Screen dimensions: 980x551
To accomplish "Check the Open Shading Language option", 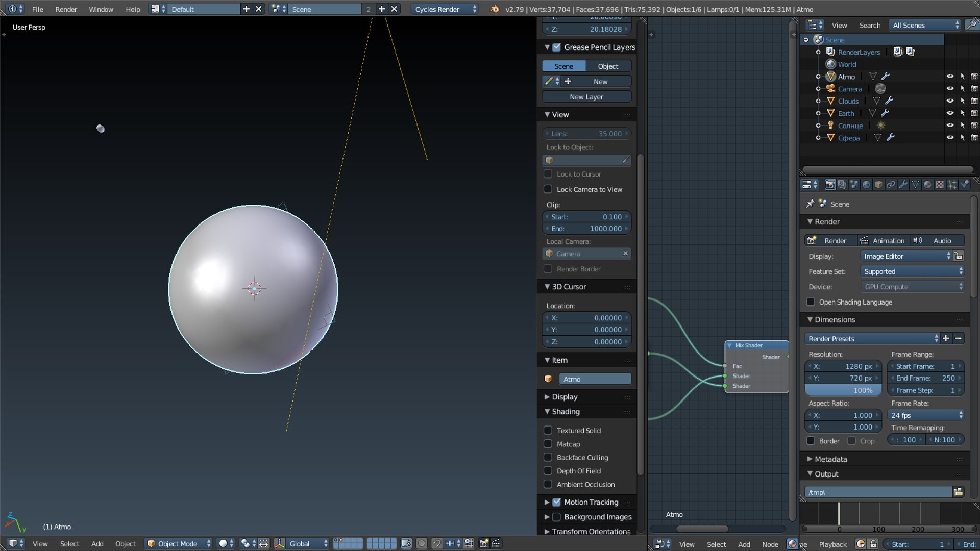I will pos(811,302).
